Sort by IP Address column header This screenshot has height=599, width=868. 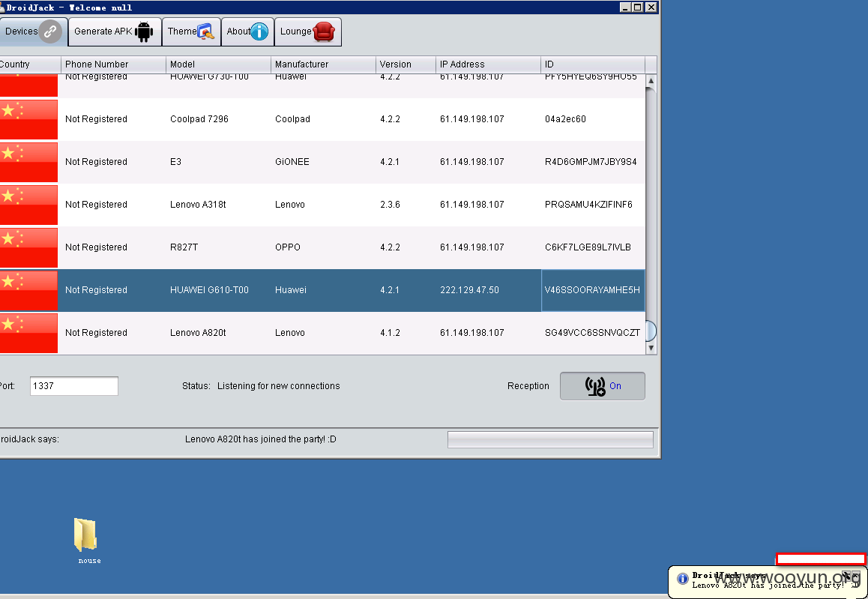(488, 64)
